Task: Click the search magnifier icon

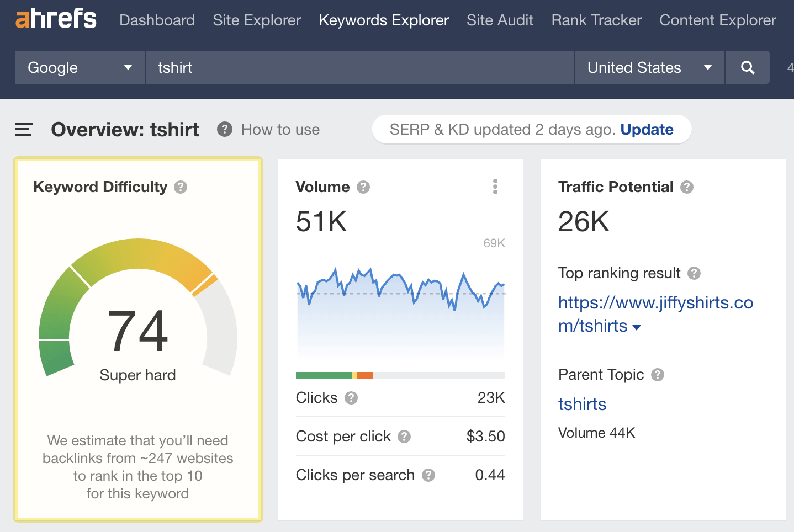Action: tap(747, 67)
